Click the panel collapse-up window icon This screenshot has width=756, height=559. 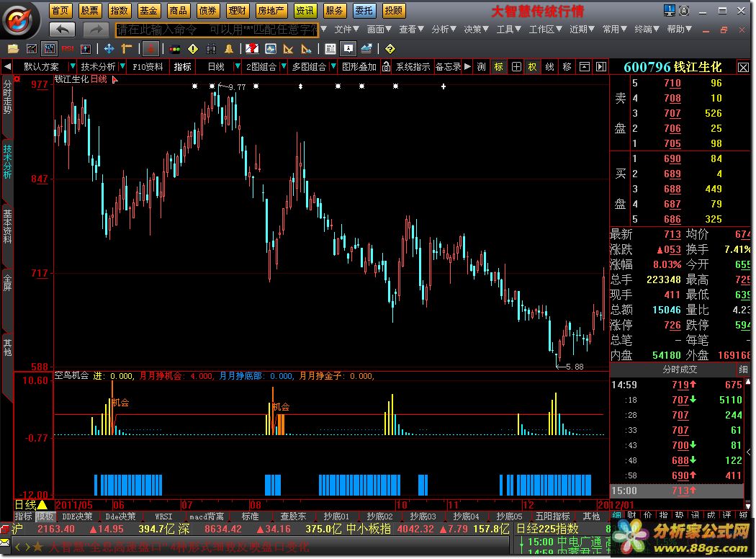585,66
